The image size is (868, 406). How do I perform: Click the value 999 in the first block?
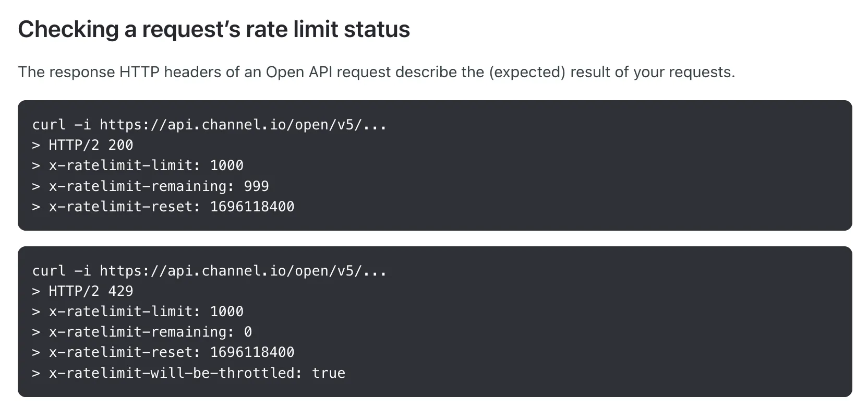(256, 186)
